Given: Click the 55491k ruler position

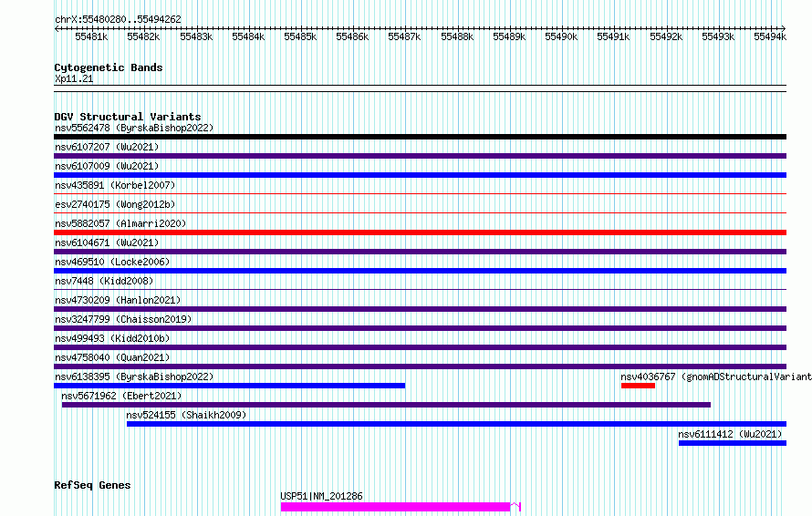Looking at the screenshot, I should click(x=613, y=36).
